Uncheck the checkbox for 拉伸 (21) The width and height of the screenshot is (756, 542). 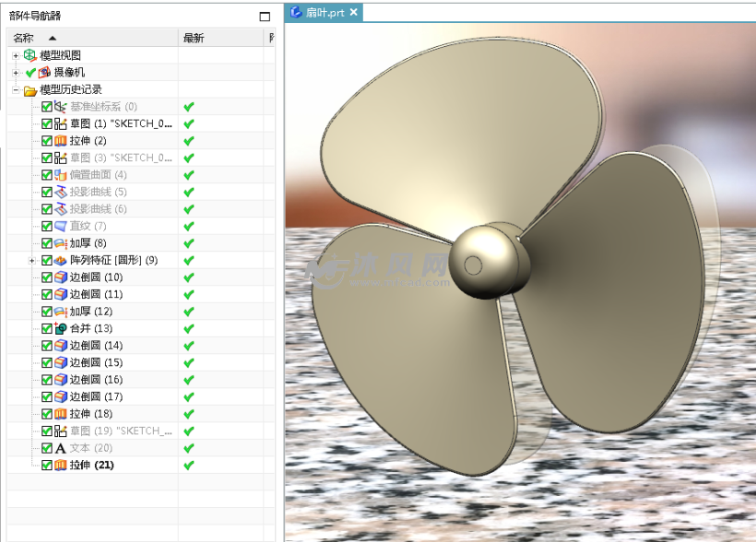coord(47,465)
